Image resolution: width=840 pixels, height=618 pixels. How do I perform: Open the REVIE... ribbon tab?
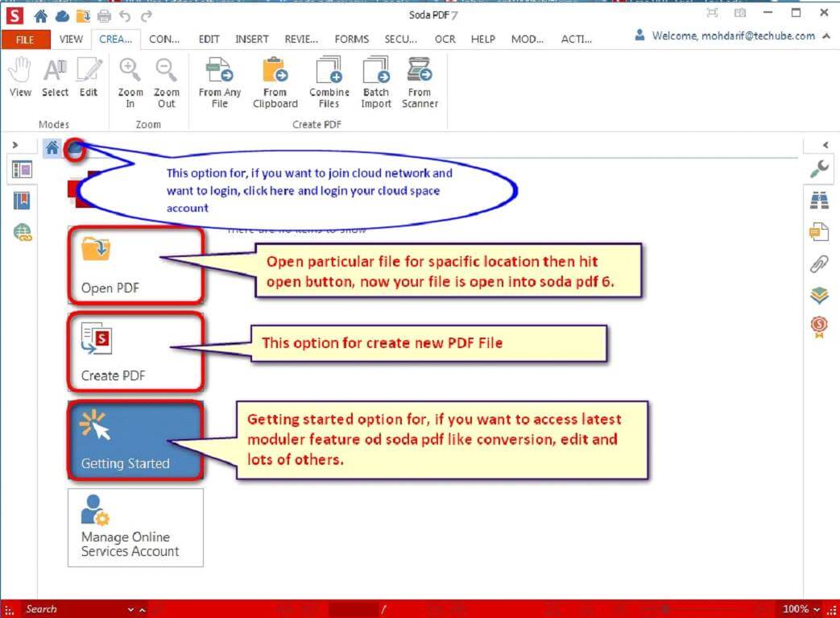(301, 39)
